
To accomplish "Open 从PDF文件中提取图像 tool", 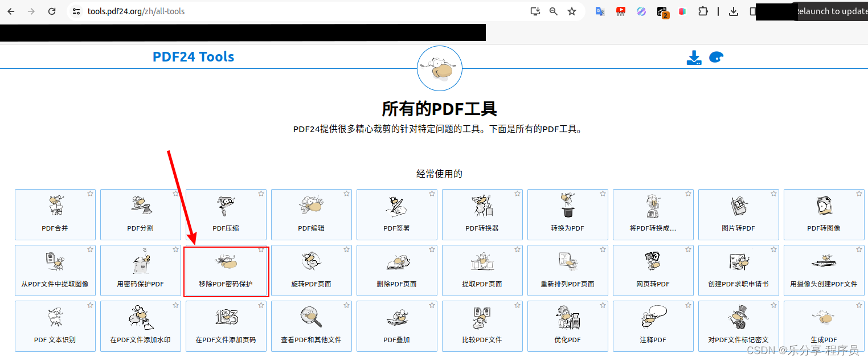I will pos(55,270).
